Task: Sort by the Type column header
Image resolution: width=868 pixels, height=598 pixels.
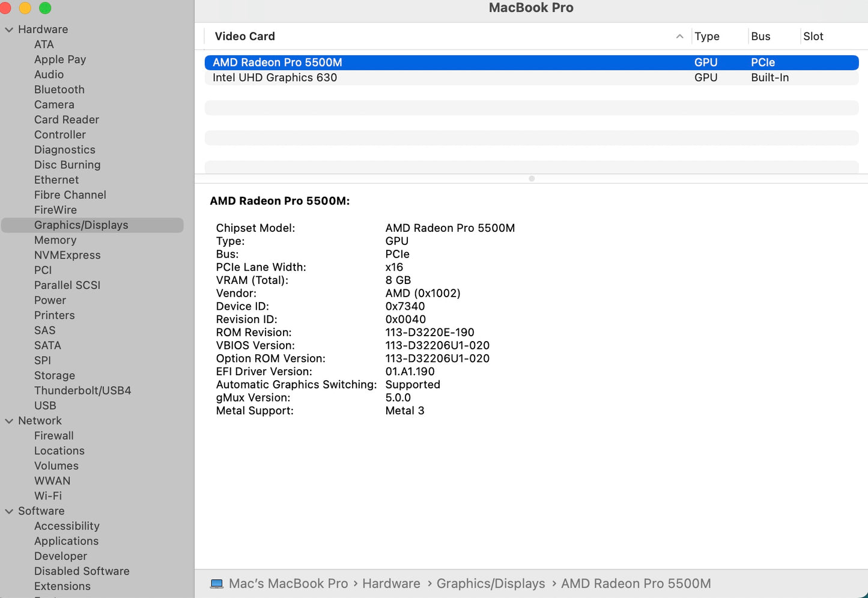Action: [x=706, y=36]
